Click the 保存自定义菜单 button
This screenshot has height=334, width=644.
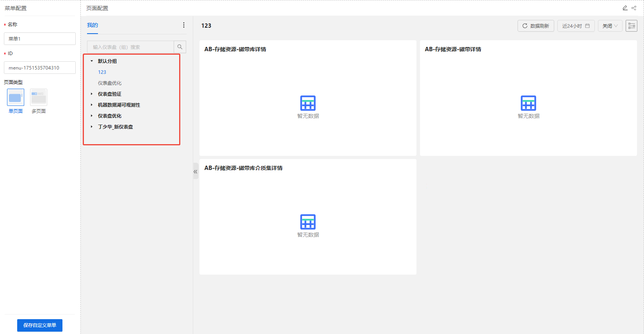pyautogui.click(x=40, y=325)
